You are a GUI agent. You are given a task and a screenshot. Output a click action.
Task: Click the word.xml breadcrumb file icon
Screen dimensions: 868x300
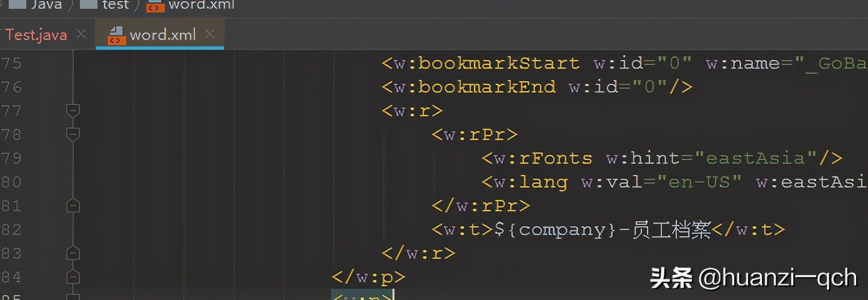(154, 6)
